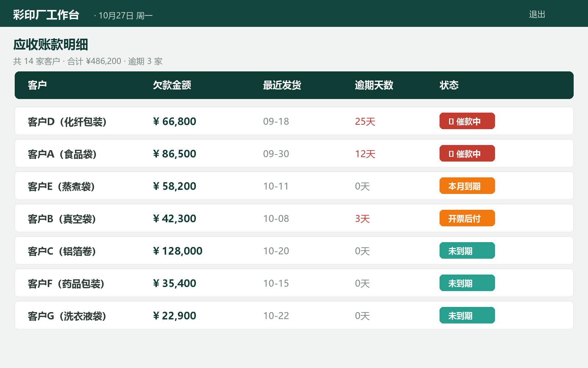The height and width of the screenshot is (368, 588).
Task: Click 本月到期 badge for 客户E
Action: (x=467, y=186)
